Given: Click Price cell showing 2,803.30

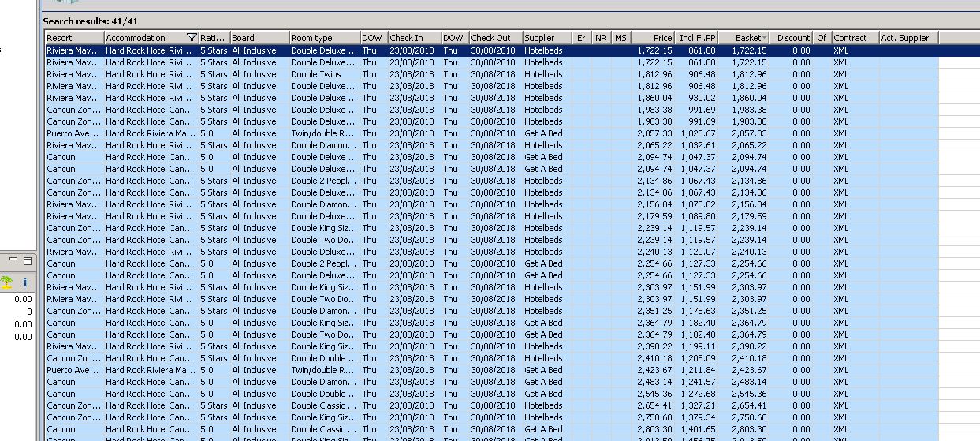Looking at the screenshot, I should click(654, 429).
